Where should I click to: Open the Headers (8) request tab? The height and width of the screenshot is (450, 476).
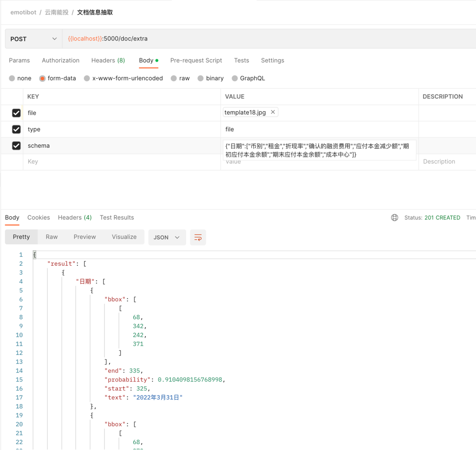point(108,60)
